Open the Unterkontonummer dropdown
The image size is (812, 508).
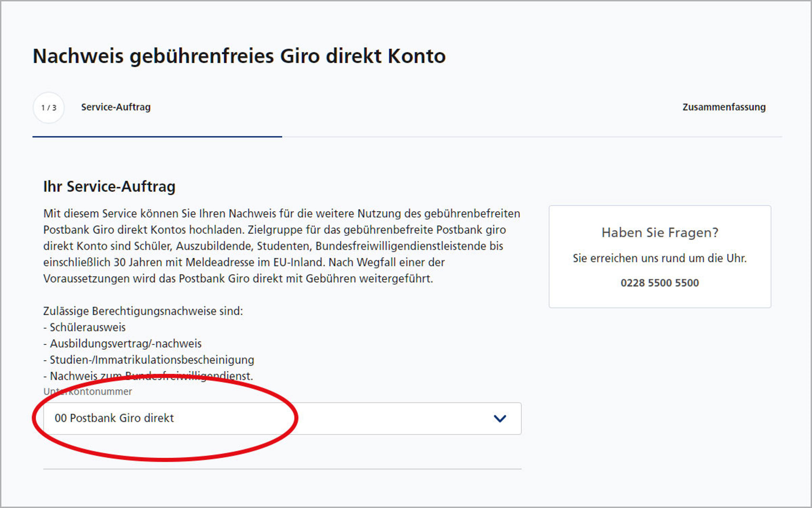282,418
